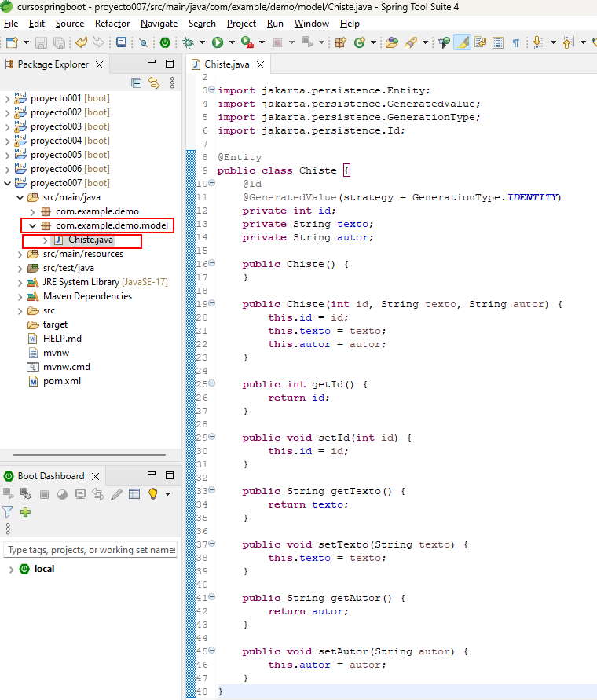Select mvnw.cmd file
This screenshot has width=597, height=700.
pos(67,367)
